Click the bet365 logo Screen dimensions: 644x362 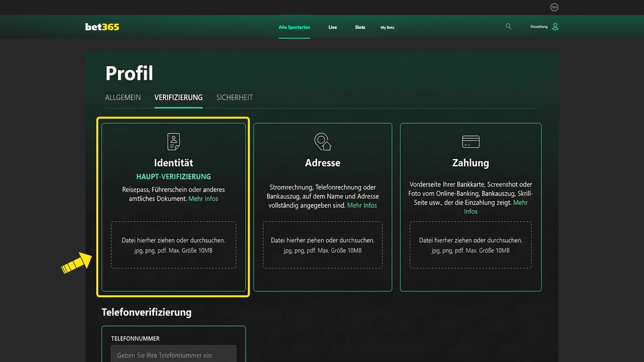point(102,27)
